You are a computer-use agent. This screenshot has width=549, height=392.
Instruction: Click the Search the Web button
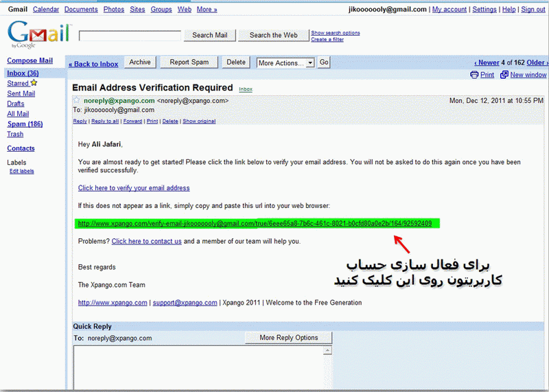[x=273, y=35]
